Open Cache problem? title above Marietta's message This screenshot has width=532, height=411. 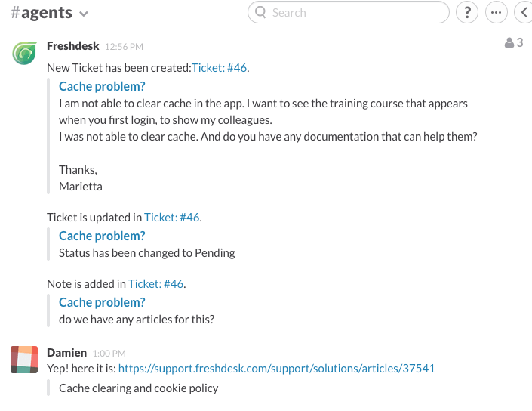102,87
